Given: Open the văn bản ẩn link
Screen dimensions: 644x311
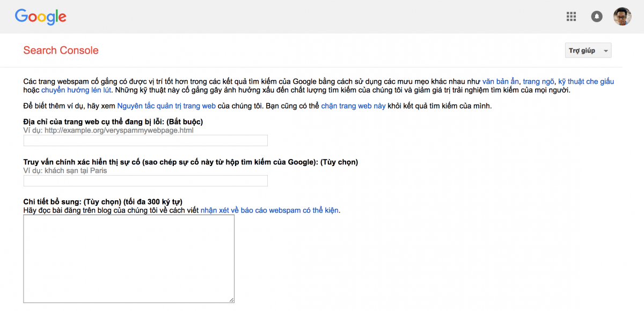Looking at the screenshot, I should 501,82.
